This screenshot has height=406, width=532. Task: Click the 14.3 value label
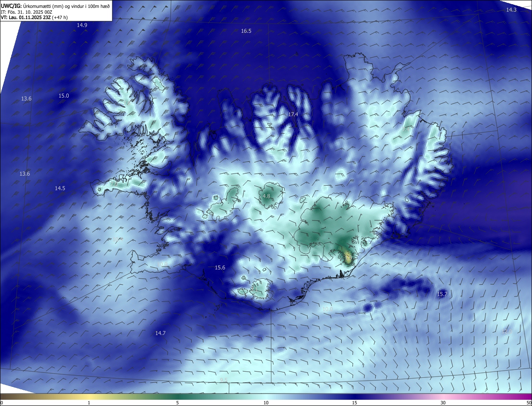(511, 10)
